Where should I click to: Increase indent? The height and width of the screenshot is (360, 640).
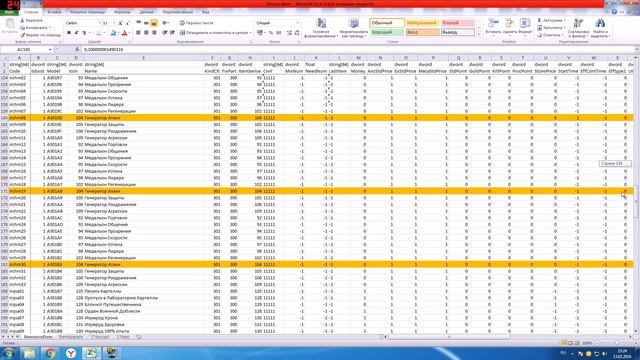172,33
